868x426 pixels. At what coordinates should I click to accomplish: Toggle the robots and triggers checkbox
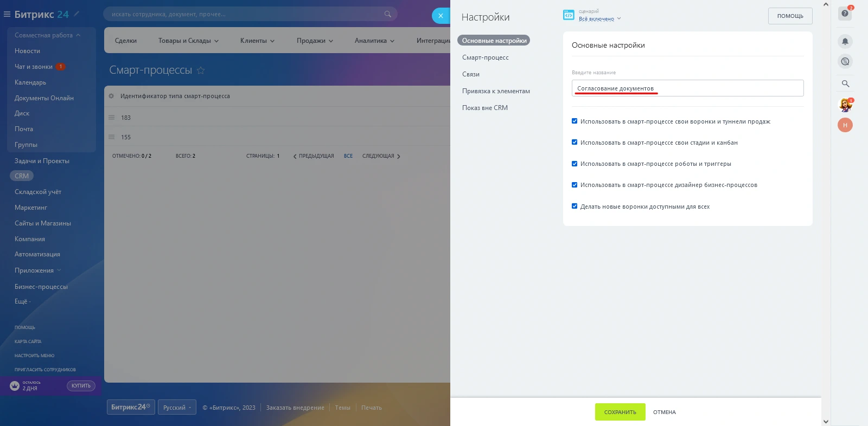[x=575, y=164]
